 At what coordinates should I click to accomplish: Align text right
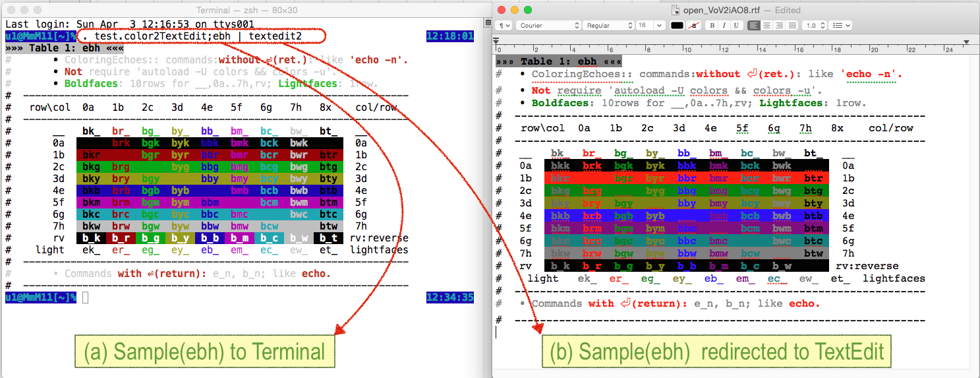pyautogui.click(x=779, y=26)
